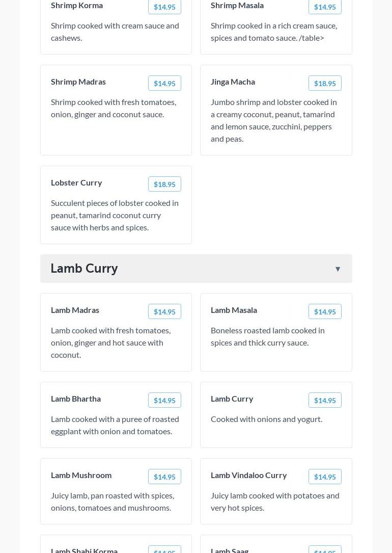The height and width of the screenshot is (553, 392).
Task: Select the Lamb Bhartha $14.95 price
Action: click(164, 401)
